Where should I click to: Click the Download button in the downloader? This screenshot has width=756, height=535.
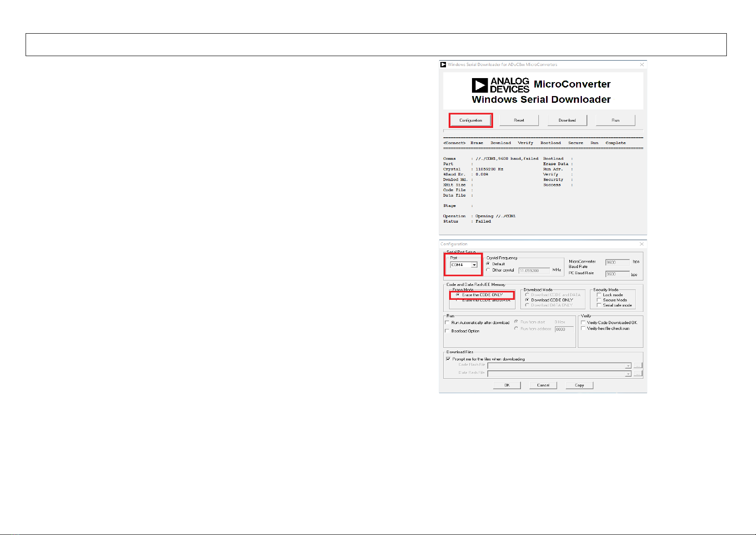tap(567, 120)
